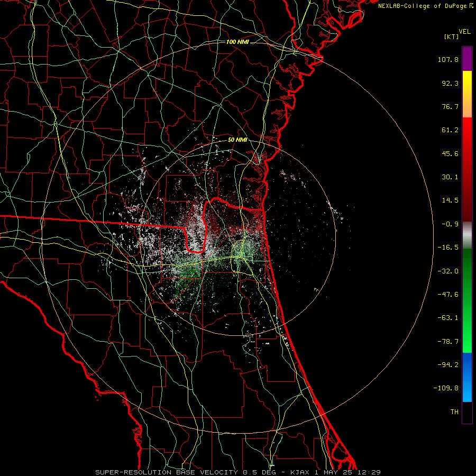The width and height of the screenshot is (476, 476).
Task: Click the TH legend label
Action: (x=454, y=412)
